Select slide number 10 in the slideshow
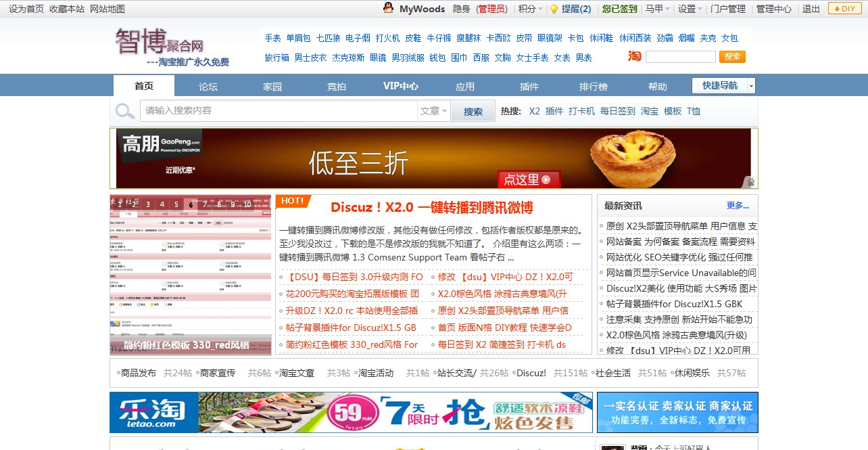This screenshot has height=450, width=868. click(x=247, y=204)
